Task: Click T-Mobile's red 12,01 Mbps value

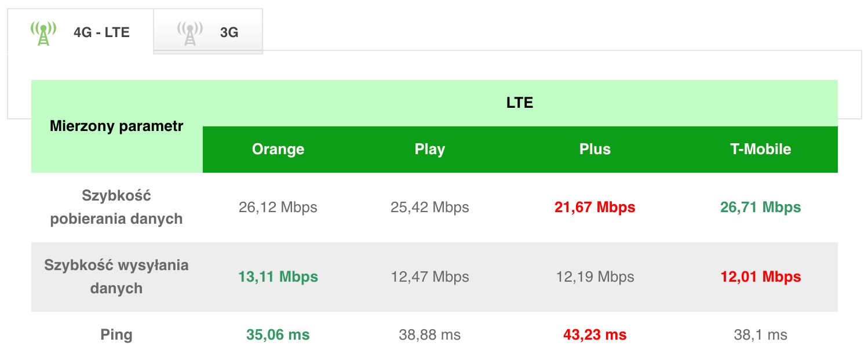Action: 761,277
